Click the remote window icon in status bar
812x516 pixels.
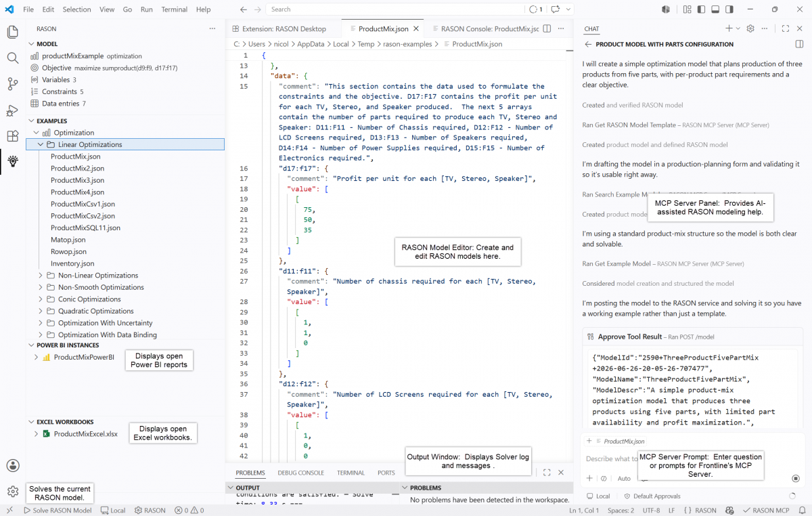click(x=9, y=511)
